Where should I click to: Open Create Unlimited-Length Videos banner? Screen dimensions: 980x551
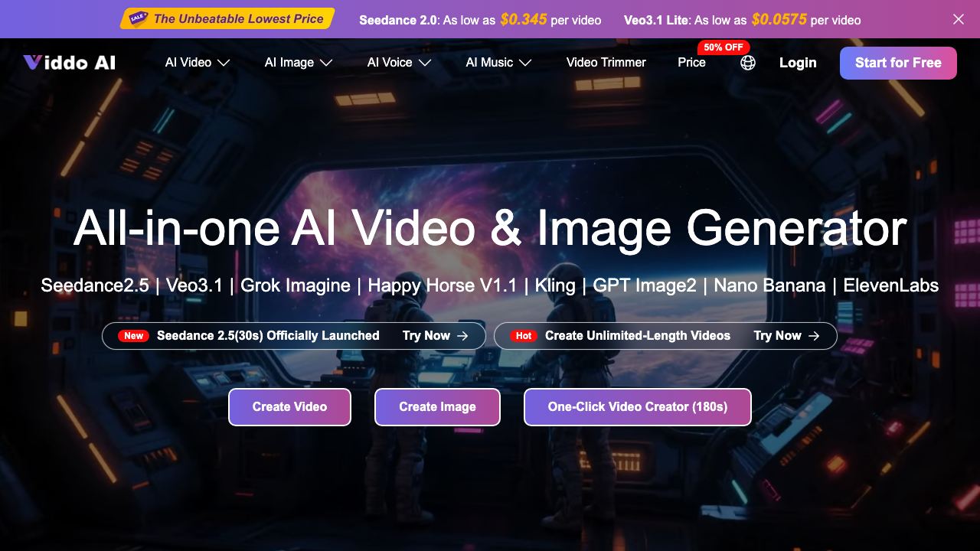point(665,335)
